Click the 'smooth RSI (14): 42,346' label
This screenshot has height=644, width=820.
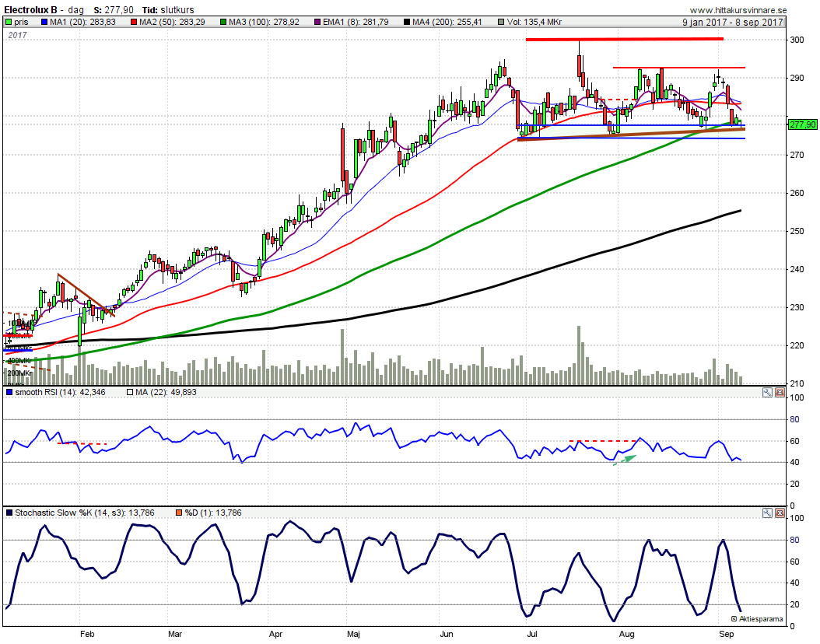(60, 392)
